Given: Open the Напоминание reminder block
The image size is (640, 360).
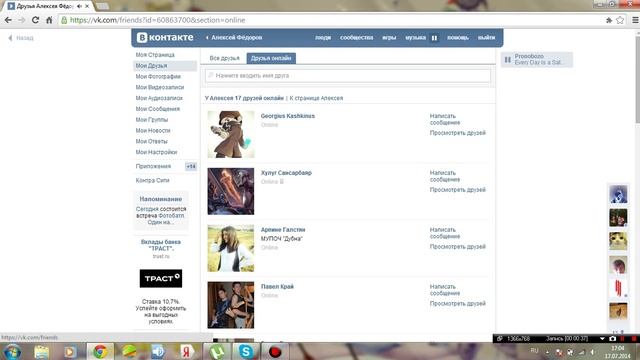Looking at the screenshot, I should [x=161, y=211].
